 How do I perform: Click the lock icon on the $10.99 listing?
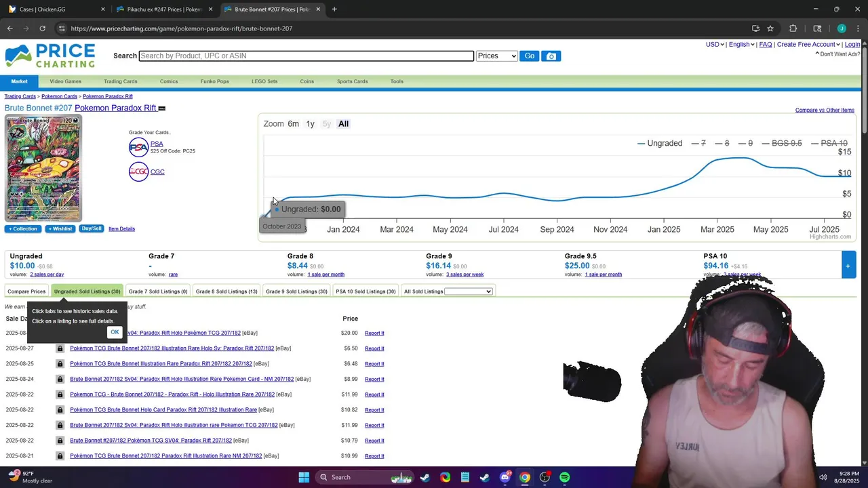point(60,456)
